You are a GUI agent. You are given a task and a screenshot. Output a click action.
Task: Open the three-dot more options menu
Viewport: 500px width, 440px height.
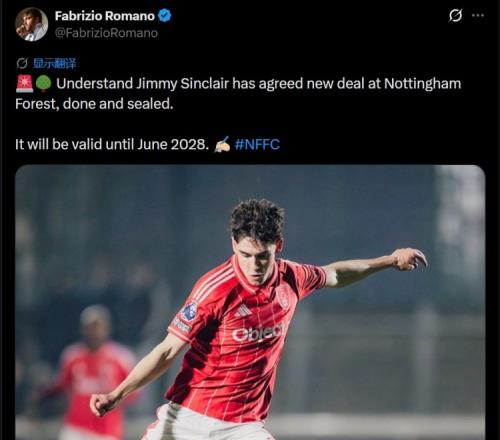[478, 15]
